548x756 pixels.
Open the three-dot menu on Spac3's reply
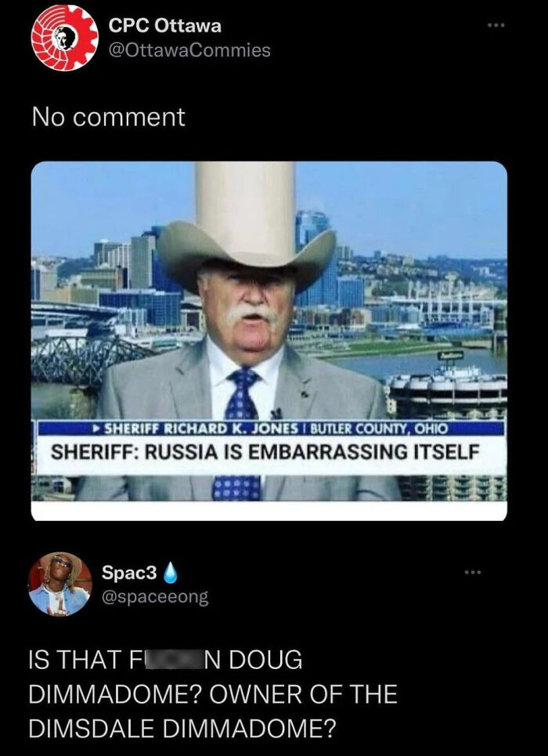pos(473,573)
